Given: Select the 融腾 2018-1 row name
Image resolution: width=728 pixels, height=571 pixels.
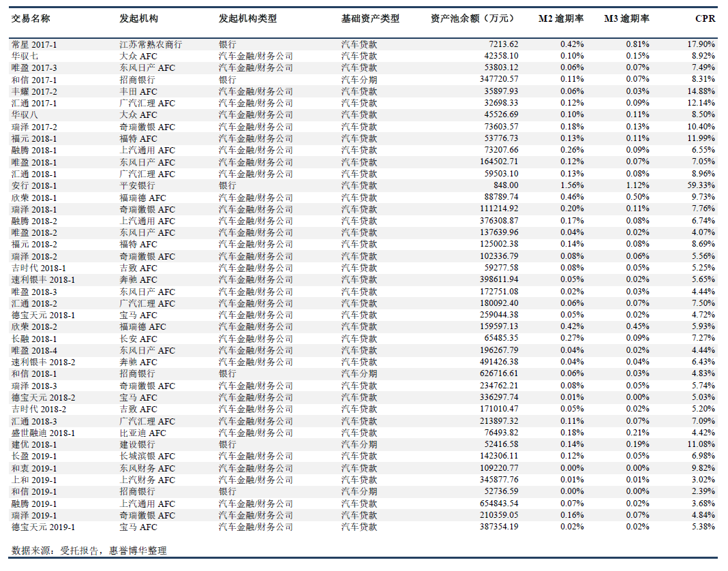Looking at the screenshot, I should tap(34, 151).
